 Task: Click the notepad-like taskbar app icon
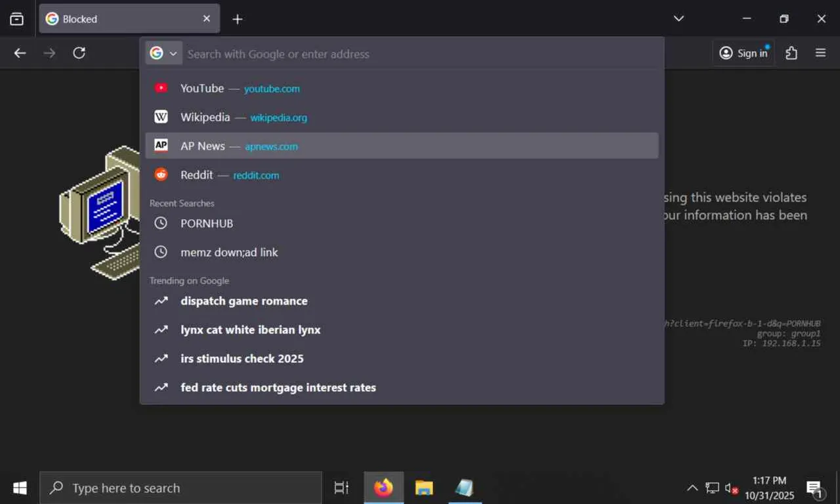(464, 488)
